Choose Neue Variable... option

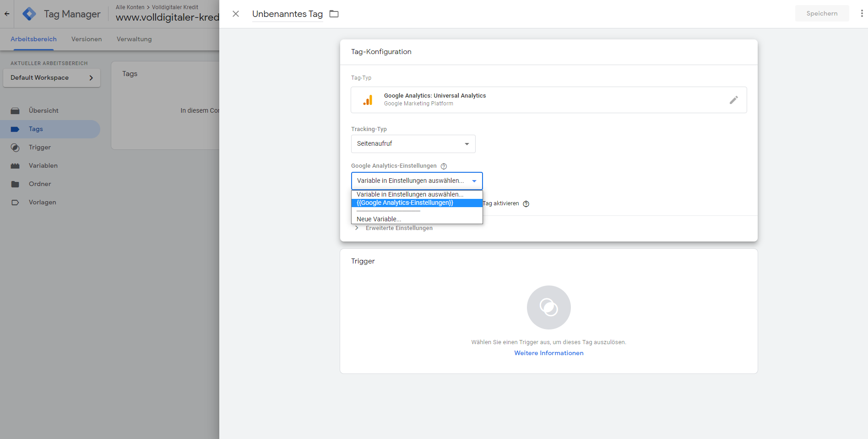tap(379, 219)
